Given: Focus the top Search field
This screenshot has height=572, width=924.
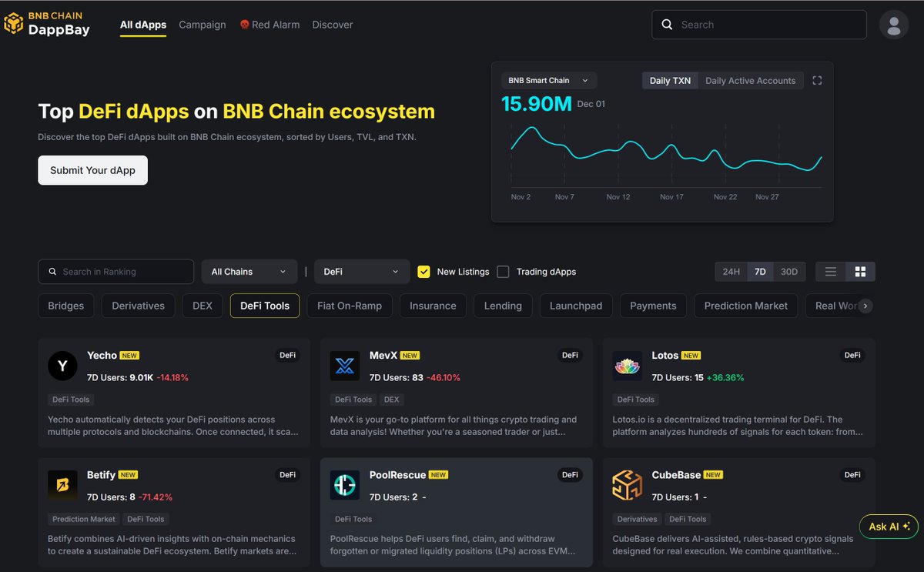Looking at the screenshot, I should pyautogui.click(x=759, y=25).
